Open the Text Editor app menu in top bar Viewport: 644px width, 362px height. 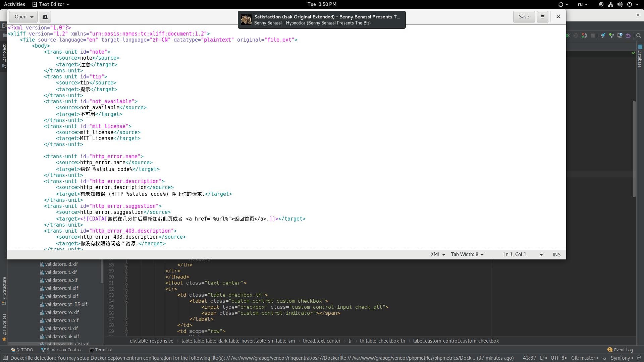pyautogui.click(x=51, y=4)
